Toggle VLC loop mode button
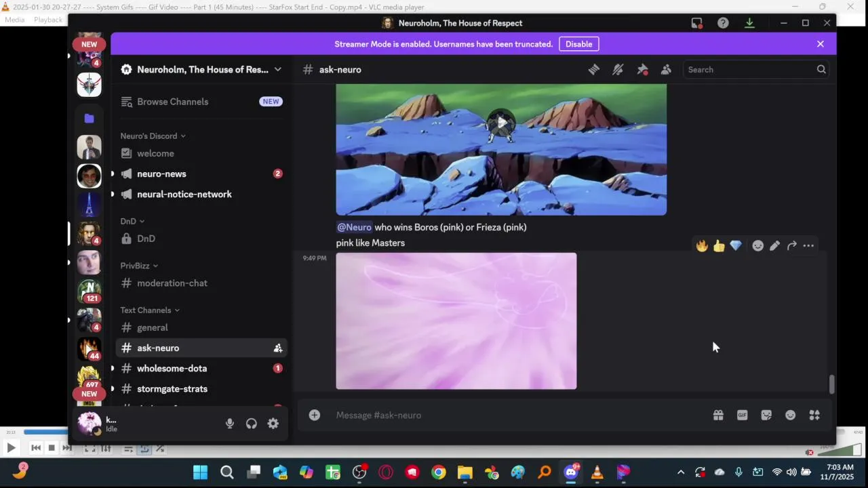868x488 pixels. click(x=144, y=448)
